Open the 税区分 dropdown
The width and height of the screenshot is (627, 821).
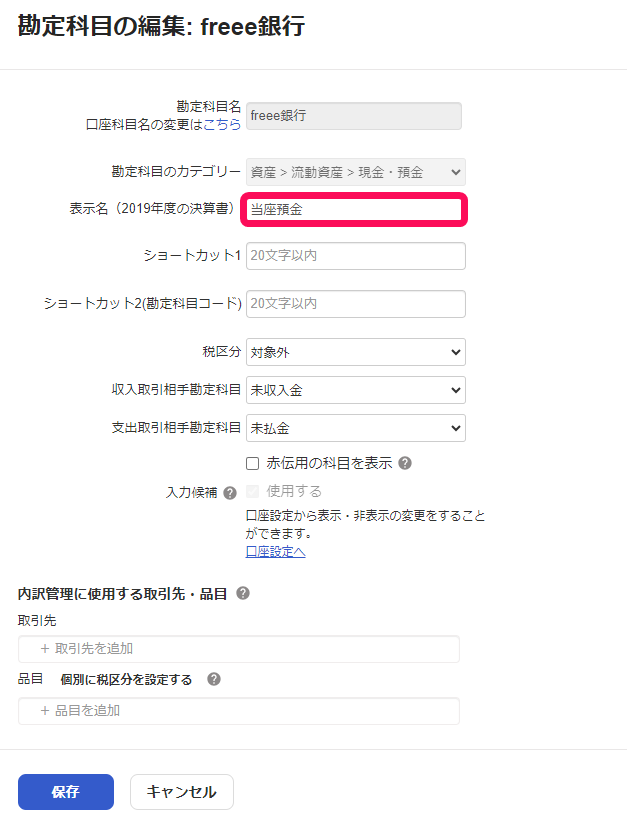click(x=355, y=352)
